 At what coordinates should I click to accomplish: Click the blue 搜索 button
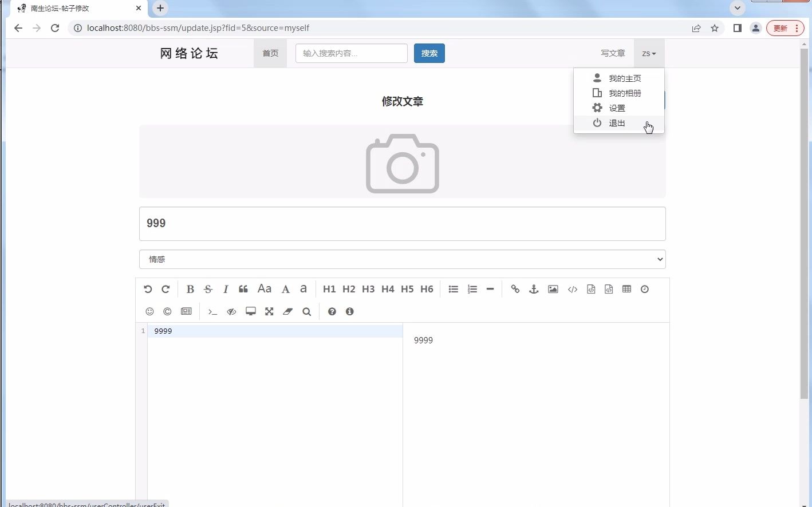429,53
